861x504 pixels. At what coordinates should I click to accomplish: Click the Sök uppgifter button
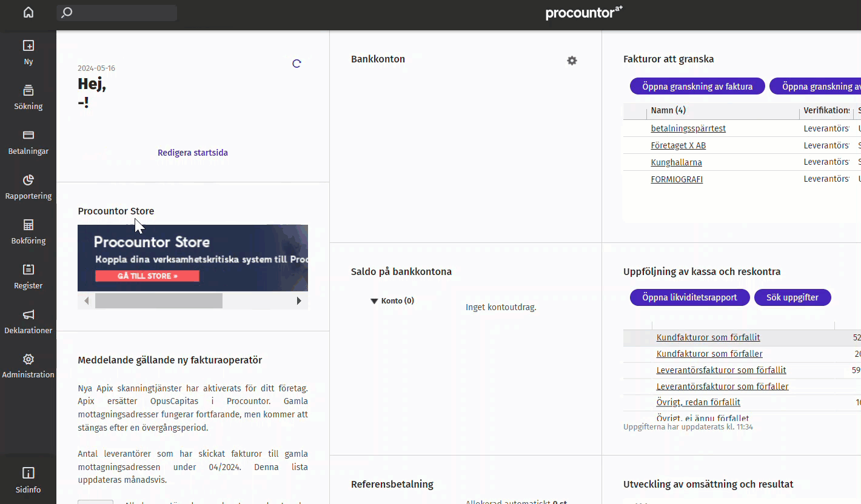coord(792,297)
